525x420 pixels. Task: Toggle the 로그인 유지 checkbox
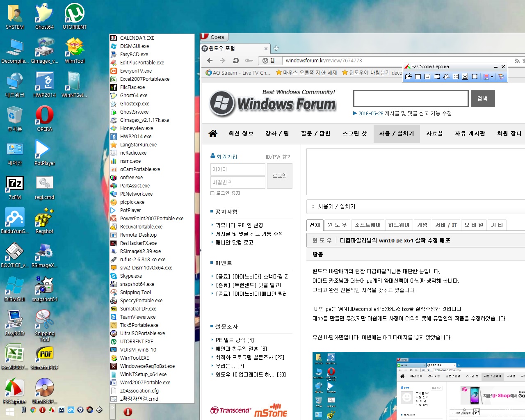coord(212,193)
